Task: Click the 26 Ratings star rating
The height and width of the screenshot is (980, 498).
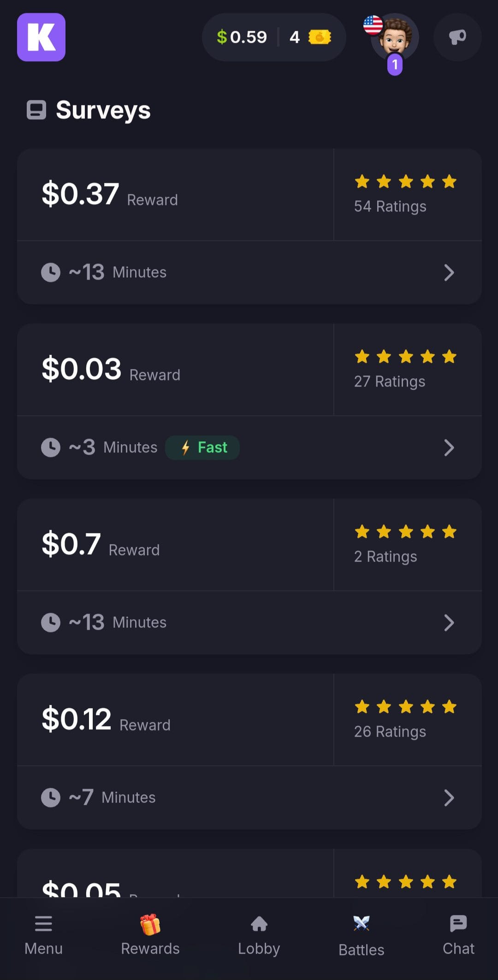Action: [x=406, y=707]
